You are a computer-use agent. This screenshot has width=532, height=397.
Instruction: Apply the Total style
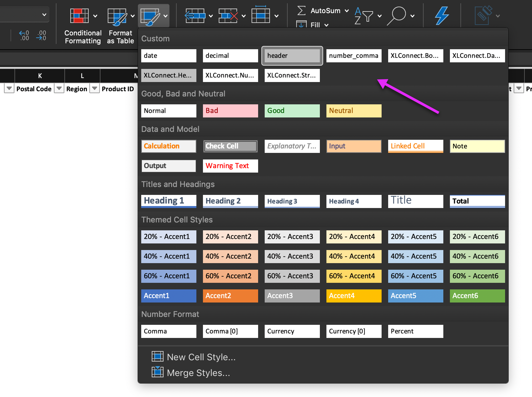(x=477, y=201)
